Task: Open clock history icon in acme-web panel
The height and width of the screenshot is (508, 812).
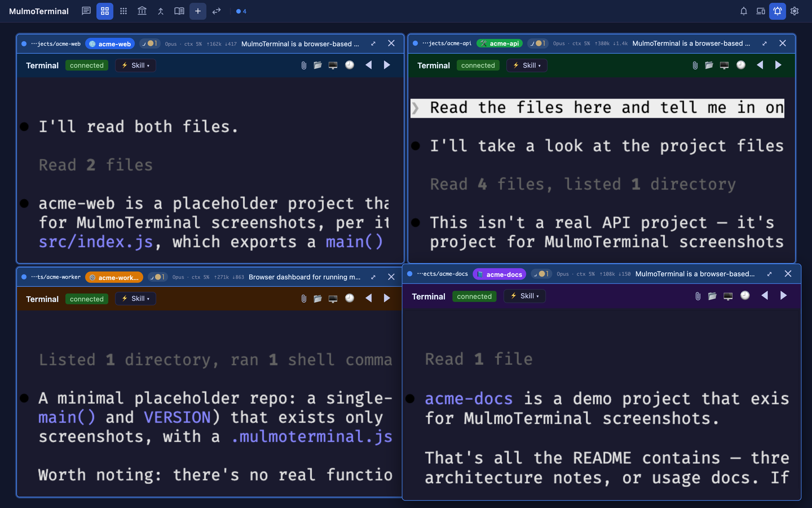Action: pyautogui.click(x=350, y=65)
